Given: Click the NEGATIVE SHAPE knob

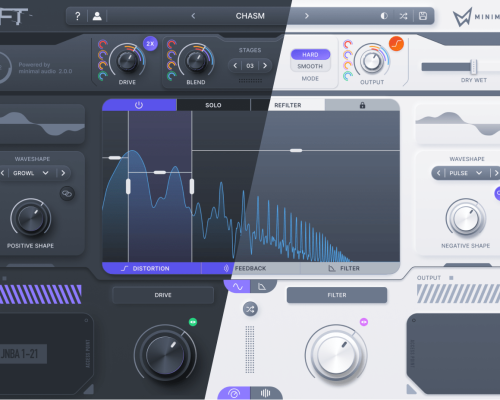Looking at the screenshot, I should pyautogui.click(x=466, y=219).
